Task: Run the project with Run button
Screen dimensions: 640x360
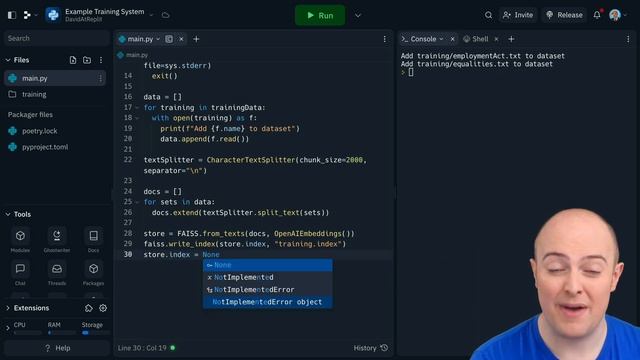Action: click(320, 15)
